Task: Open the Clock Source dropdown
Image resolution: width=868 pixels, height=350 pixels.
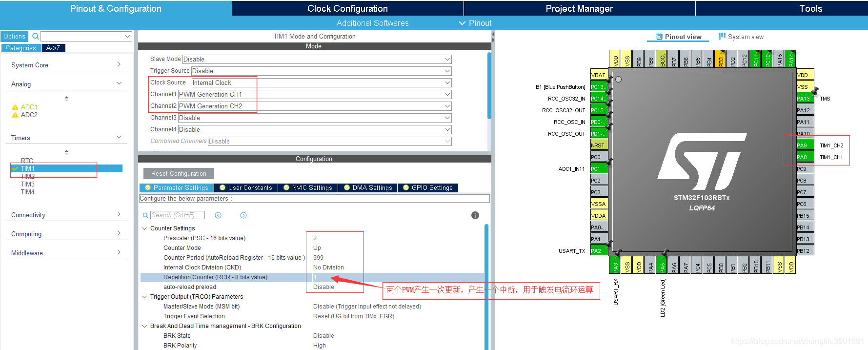Action: (322, 82)
